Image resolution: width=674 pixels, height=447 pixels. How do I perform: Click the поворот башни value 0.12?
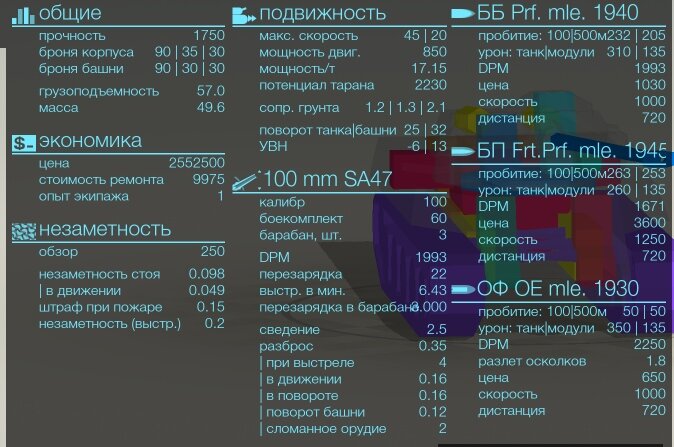pyautogui.click(x=433, y=412)
